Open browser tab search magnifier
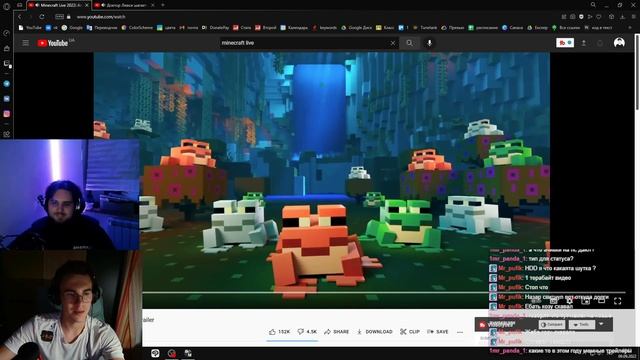The height and width of the screenshot is (360, 640). coord(593,5)
